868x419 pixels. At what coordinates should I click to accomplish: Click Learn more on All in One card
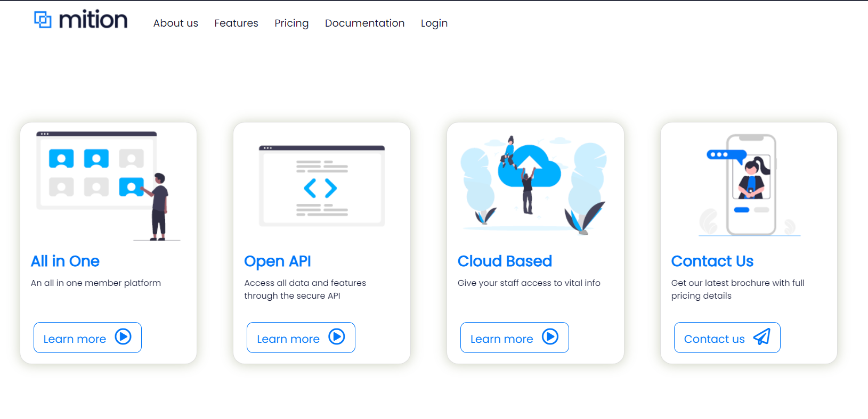click(87, 338)
